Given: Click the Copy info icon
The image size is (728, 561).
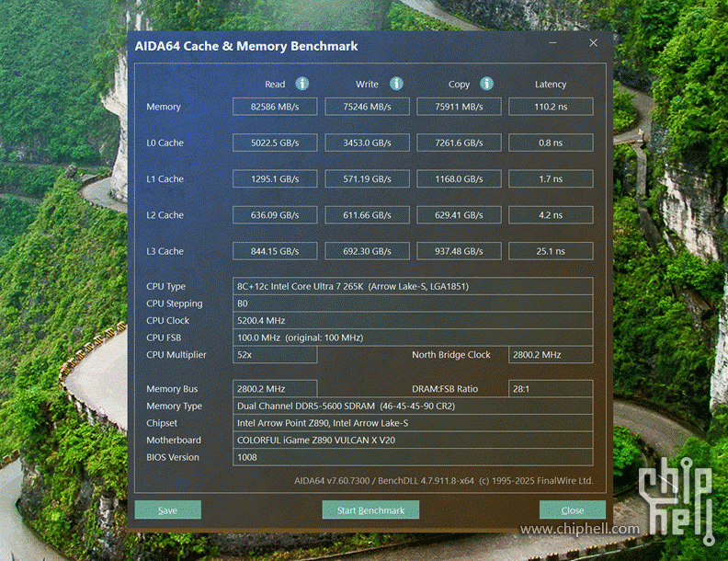Looking at the screenshot, I should [486, 84].
